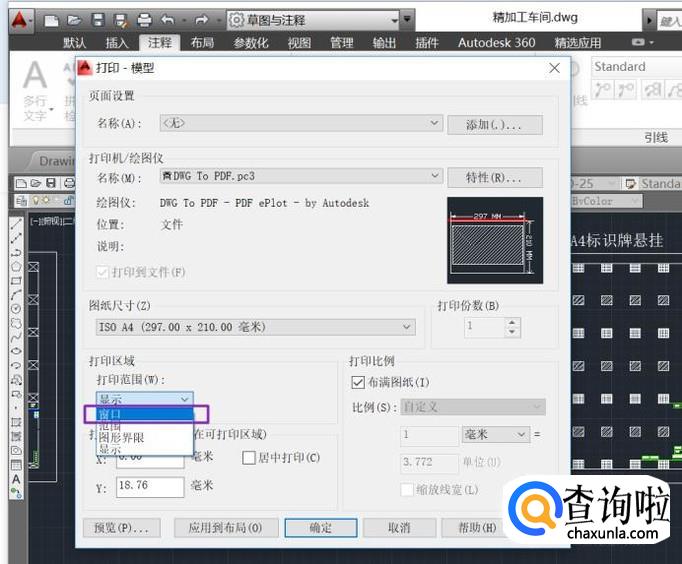Image resolution: width=682 pixels, height=564 pixels.
Task: Open the page setup 名称(A) dropdown
Action: point(301,123)
